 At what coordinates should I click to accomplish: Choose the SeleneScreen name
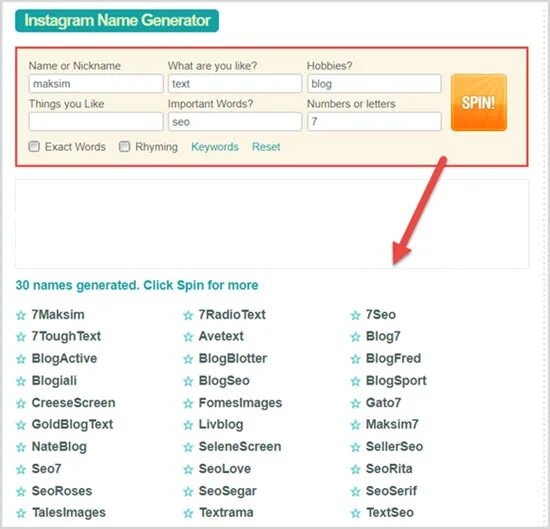tap(240, 447)
